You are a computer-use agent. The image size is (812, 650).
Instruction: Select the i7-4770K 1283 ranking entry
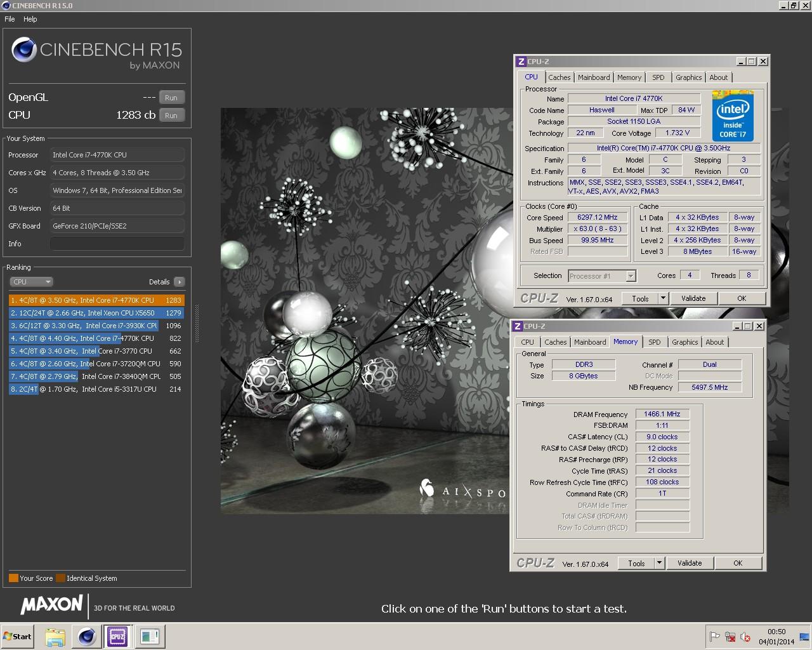tap(96, 300)
